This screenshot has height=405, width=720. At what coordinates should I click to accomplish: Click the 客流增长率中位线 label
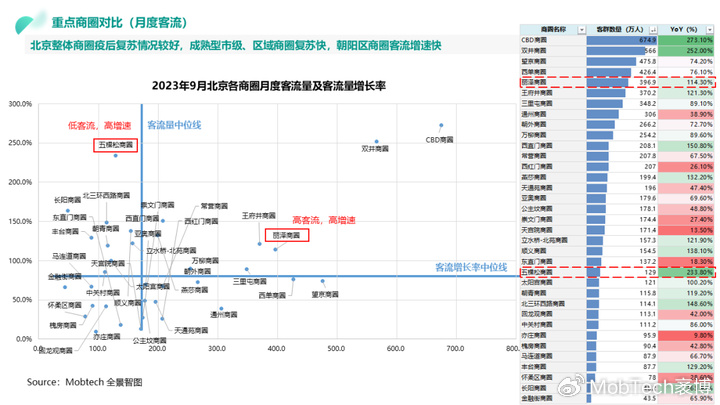coord(471,267)
